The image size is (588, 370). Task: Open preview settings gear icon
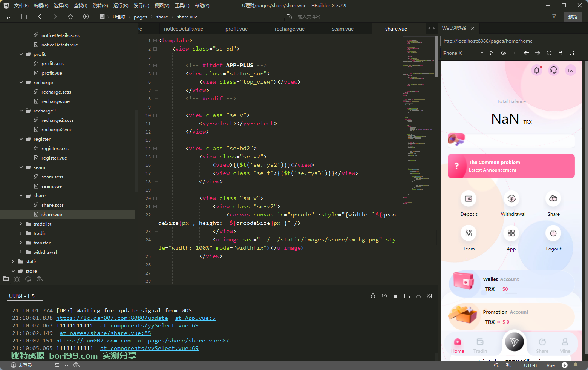pos(504,53)
